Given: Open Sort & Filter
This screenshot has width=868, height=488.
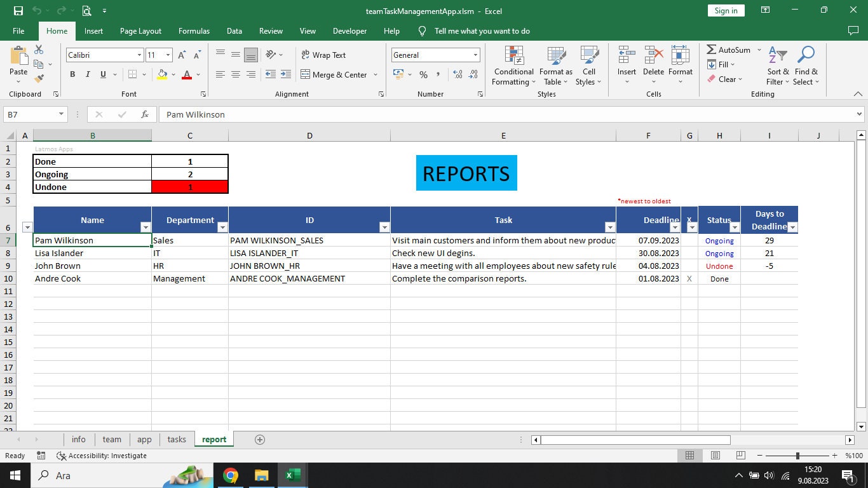Looking at the screenshot, I should coord(777,66).
